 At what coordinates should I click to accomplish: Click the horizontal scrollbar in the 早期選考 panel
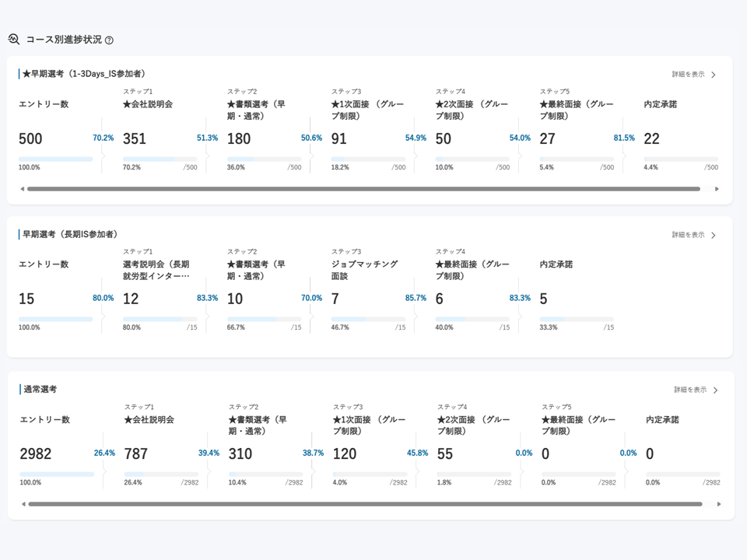click(x=366, y=187)
